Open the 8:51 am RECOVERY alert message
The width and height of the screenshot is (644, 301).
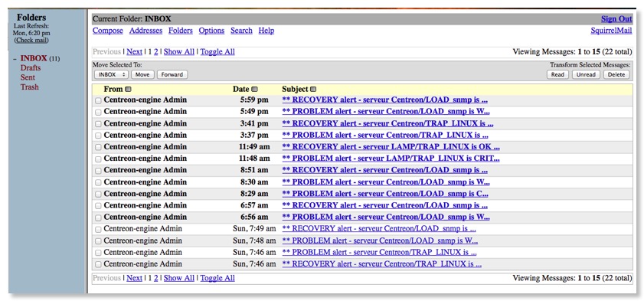pyautogui.click(x=385, y=171)
